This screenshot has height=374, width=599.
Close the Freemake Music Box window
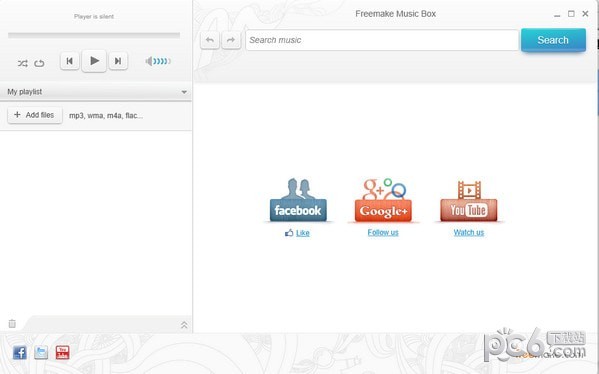coord(585,14)
